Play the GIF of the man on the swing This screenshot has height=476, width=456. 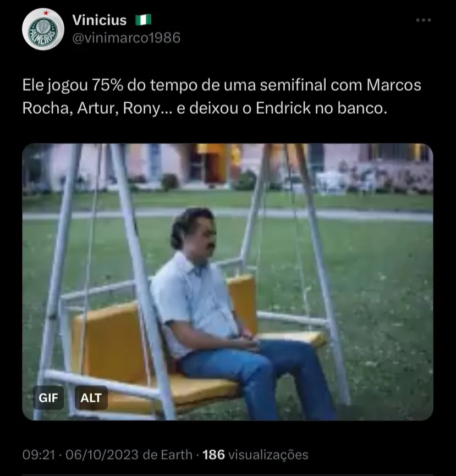point(228,282)
